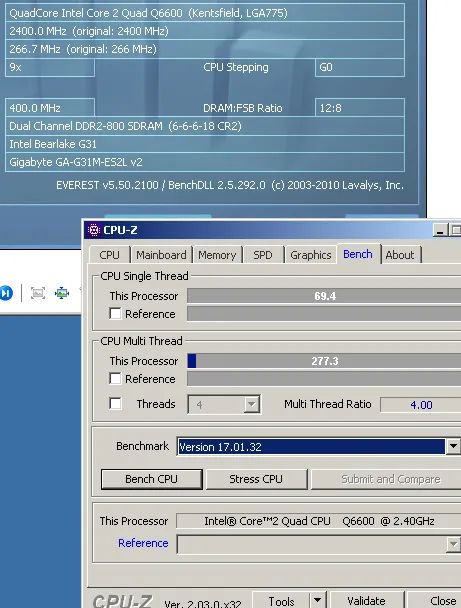Image resolution: width=461 pixels, height=608 pixels.
Task: Switch to the Memory tab
Action: point(217,255)
